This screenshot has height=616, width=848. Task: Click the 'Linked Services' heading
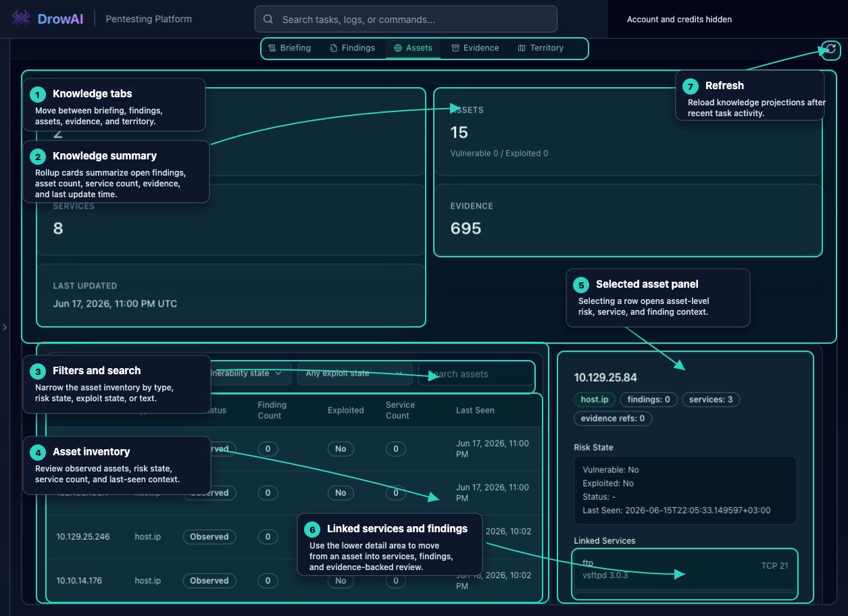(605, 540)
